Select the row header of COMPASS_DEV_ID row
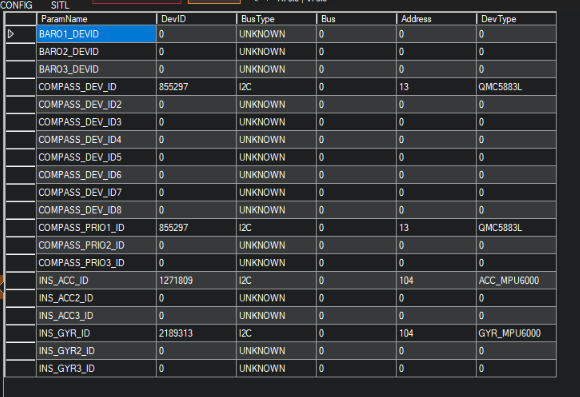The image size is (580, 397). [x=21, y=87]
